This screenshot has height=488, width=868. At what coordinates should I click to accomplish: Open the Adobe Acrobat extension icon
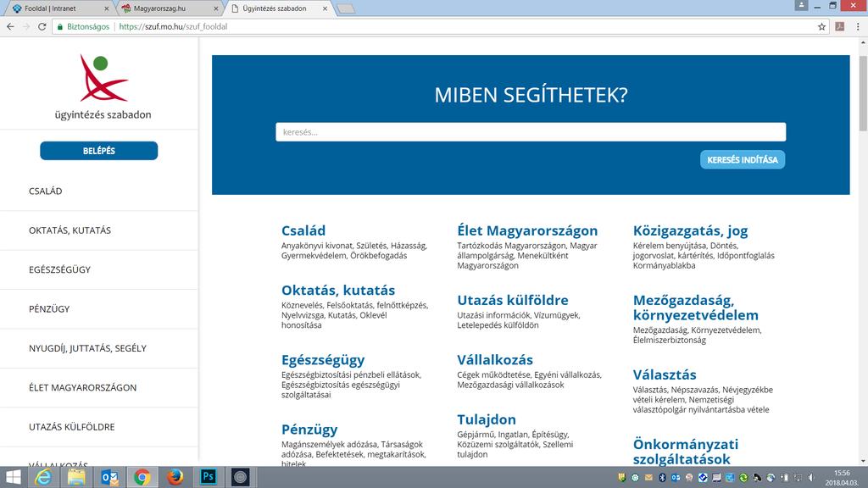pos(840,26)
